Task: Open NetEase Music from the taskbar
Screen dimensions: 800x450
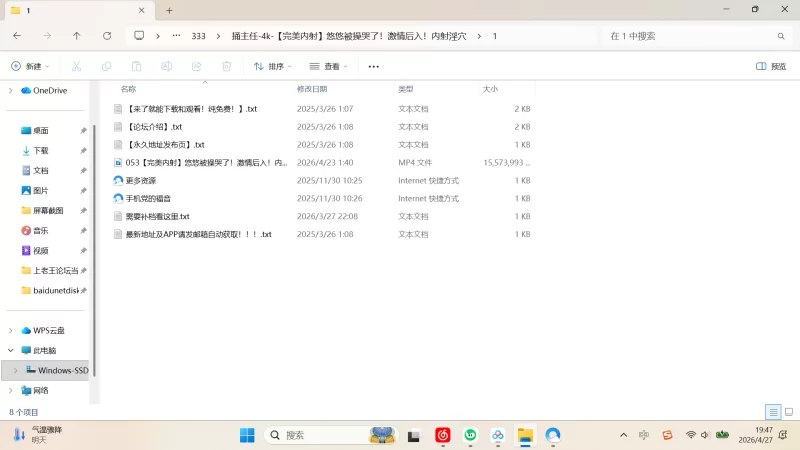Action: point(443,435)
